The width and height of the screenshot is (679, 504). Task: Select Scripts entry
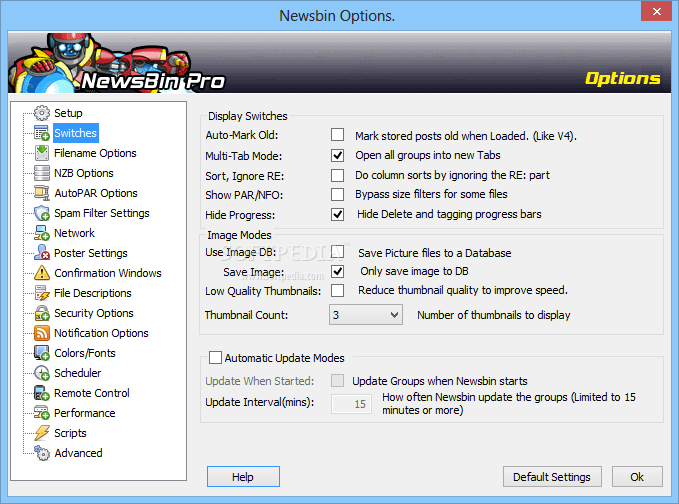tap(70, 433)
